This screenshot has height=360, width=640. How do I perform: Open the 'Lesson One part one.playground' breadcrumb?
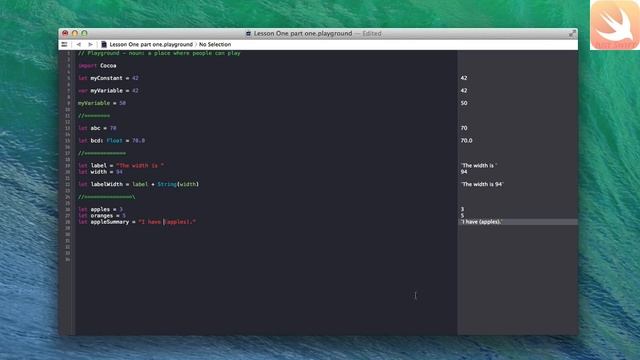[151, 44]
